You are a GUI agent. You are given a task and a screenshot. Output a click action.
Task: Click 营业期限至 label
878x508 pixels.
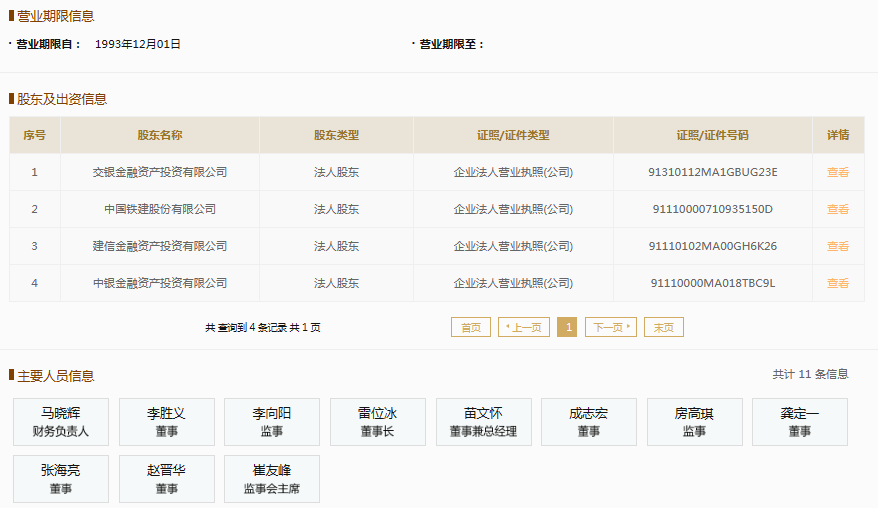click(451, 44)
